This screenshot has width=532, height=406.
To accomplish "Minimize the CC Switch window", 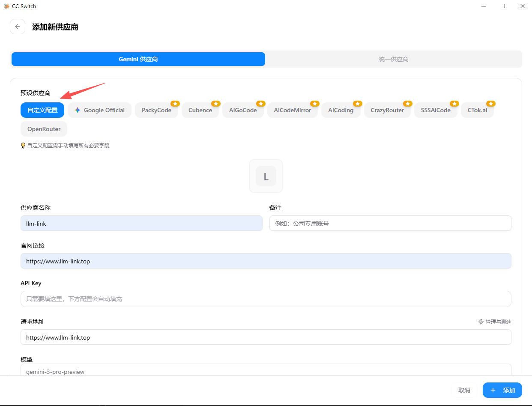I will (483, 6).
